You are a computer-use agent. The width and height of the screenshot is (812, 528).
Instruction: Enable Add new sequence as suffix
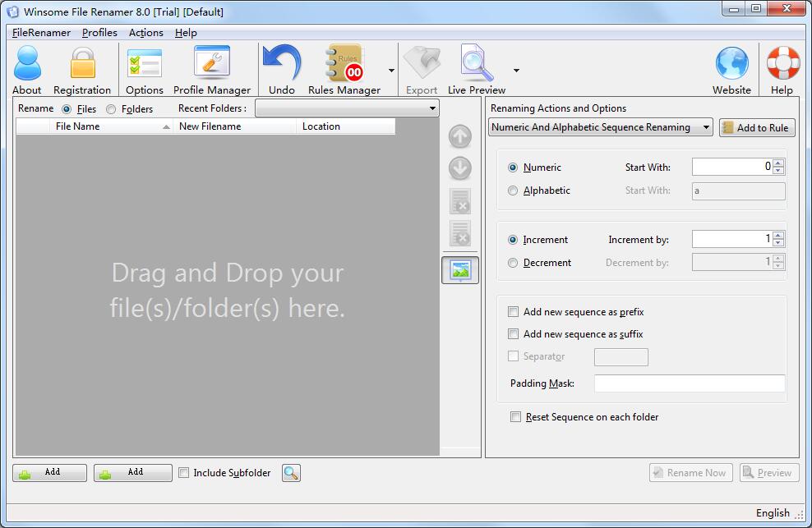click(513, 334)
